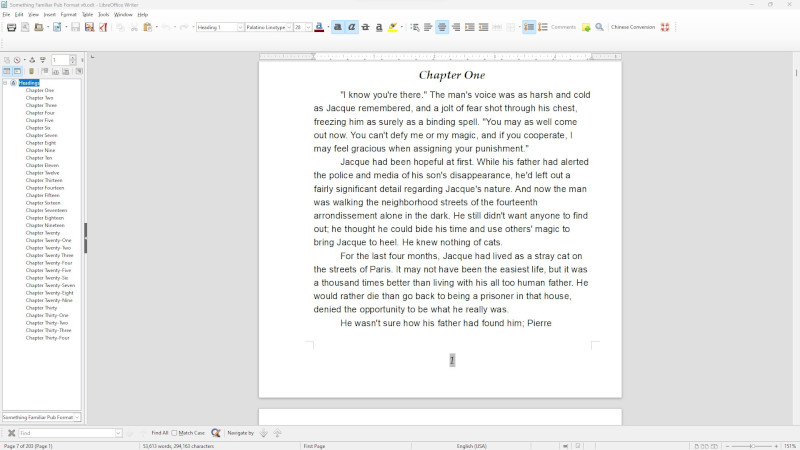Toggle Bold formatting
This screenshot has width=800, height=450.
pos(338,27)
